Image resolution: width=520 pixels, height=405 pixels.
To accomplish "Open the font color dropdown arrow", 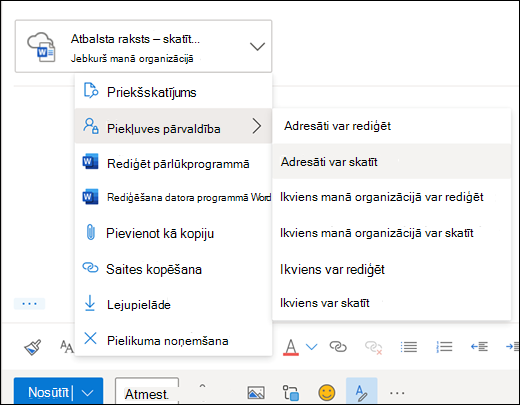I will [311, 347].
